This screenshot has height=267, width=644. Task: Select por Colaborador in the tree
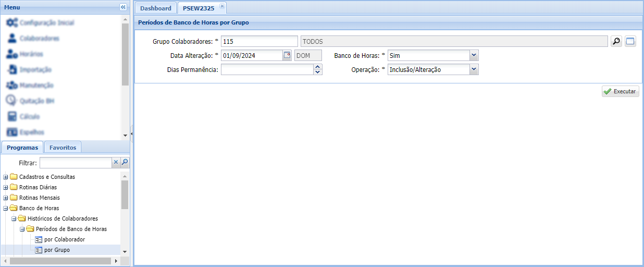click(64, 239)
